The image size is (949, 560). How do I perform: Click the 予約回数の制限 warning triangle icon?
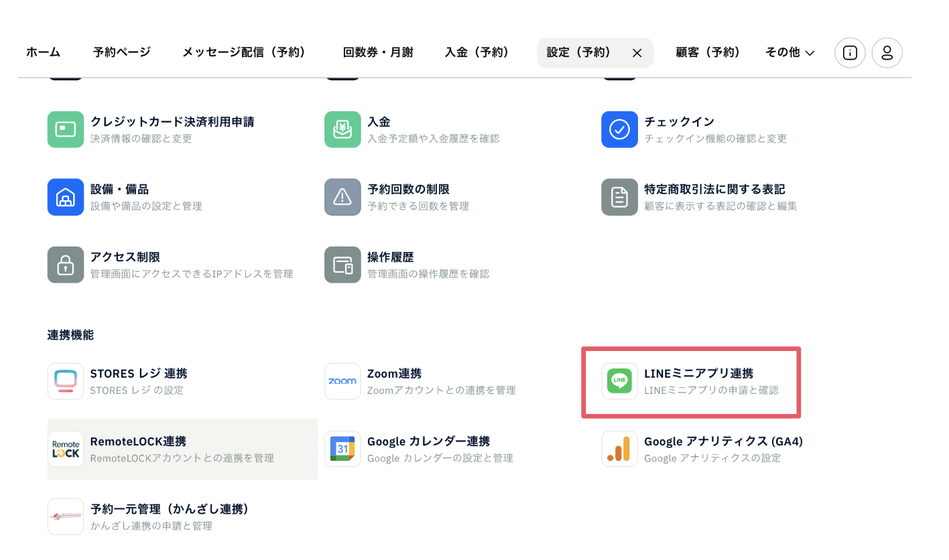[x=342, y=197]
